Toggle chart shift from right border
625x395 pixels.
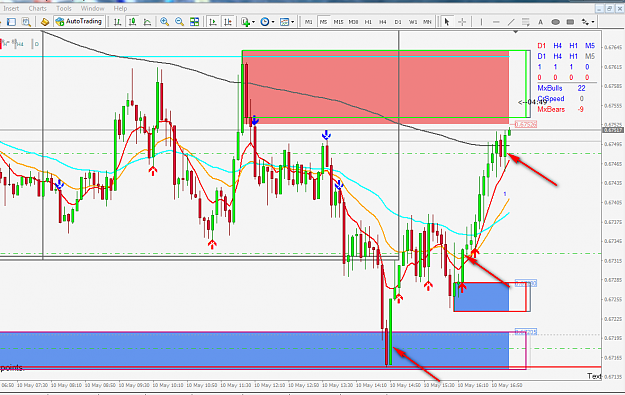(228, 22)
